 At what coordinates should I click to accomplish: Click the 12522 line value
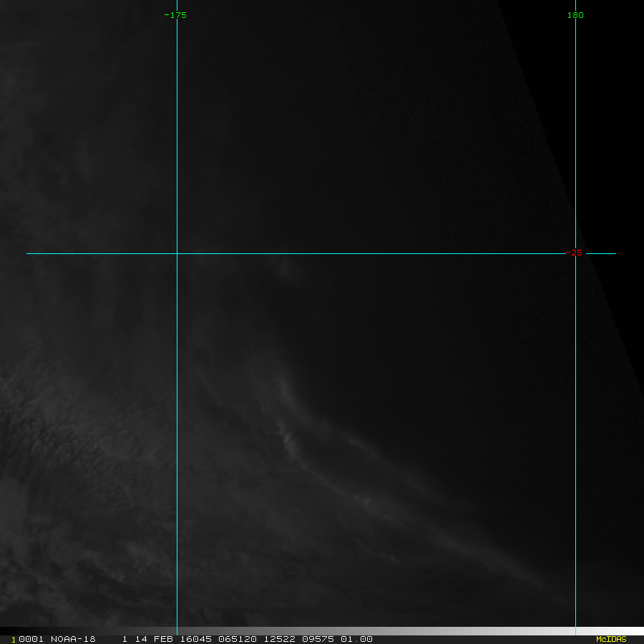coord(280,639)
